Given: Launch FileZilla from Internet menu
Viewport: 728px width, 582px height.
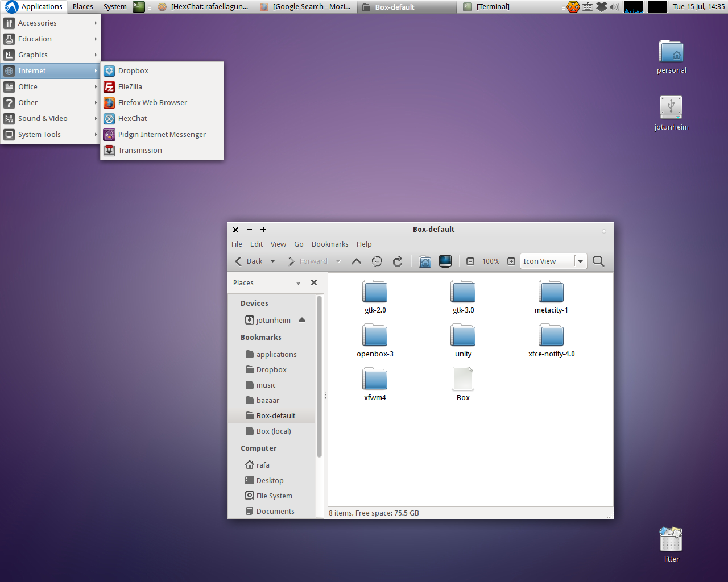Looking at the screenshot, I should [x=130, y=87].
